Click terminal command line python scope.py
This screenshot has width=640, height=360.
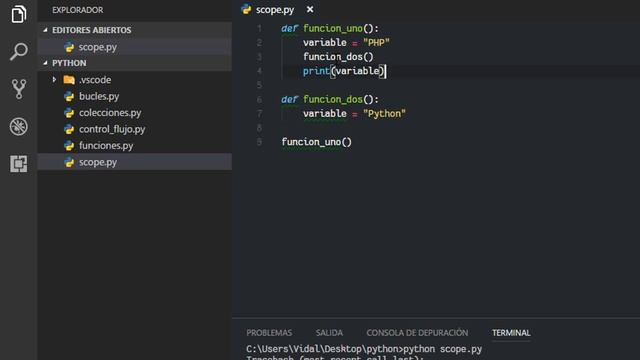point(364,349)
